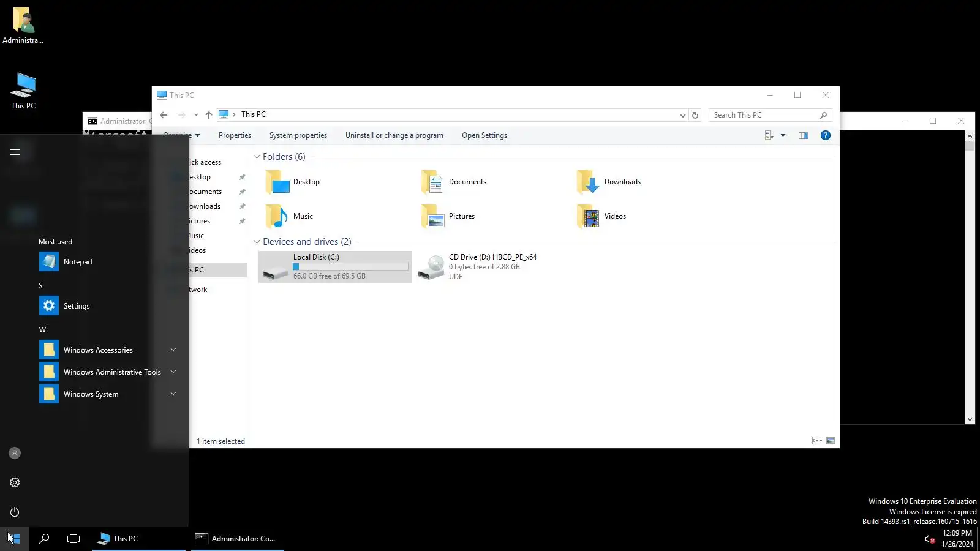Refresh the This PC address bar
Screen dimensions: 980x551
[x=695, y=115]
